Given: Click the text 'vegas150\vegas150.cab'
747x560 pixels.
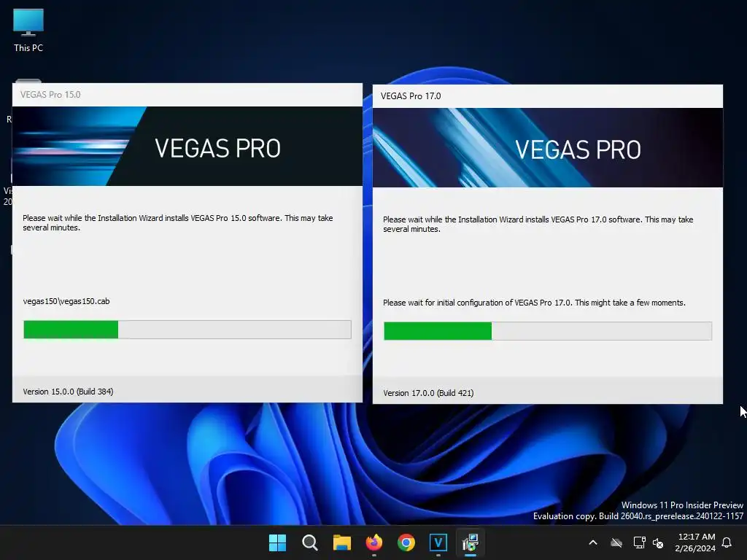Looking at the screenshot, I should [66, 301].
